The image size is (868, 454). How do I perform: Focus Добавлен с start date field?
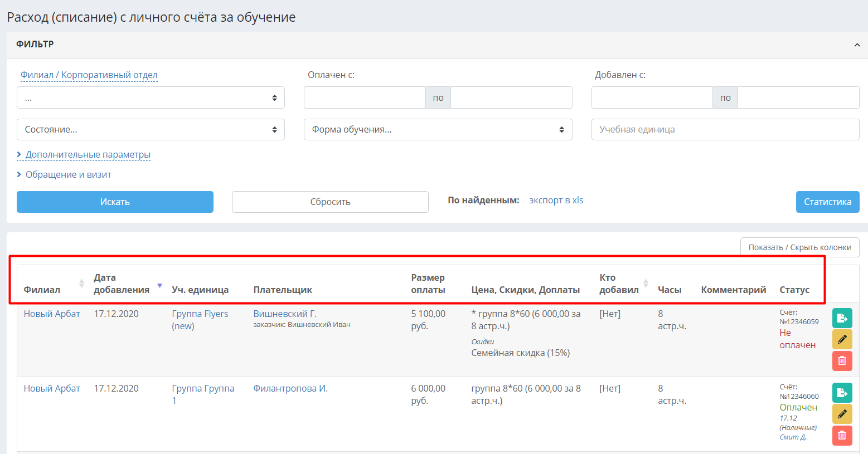(652, 97)
